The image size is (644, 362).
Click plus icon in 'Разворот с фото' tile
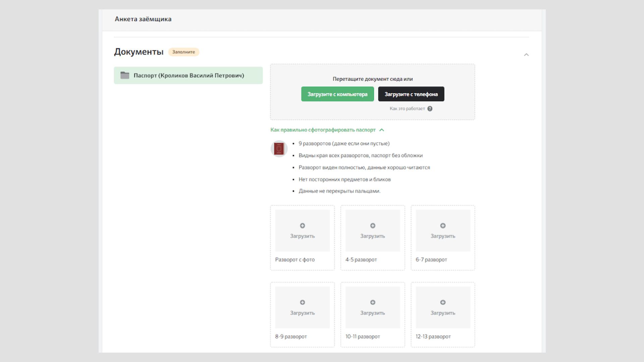point(302,226)
